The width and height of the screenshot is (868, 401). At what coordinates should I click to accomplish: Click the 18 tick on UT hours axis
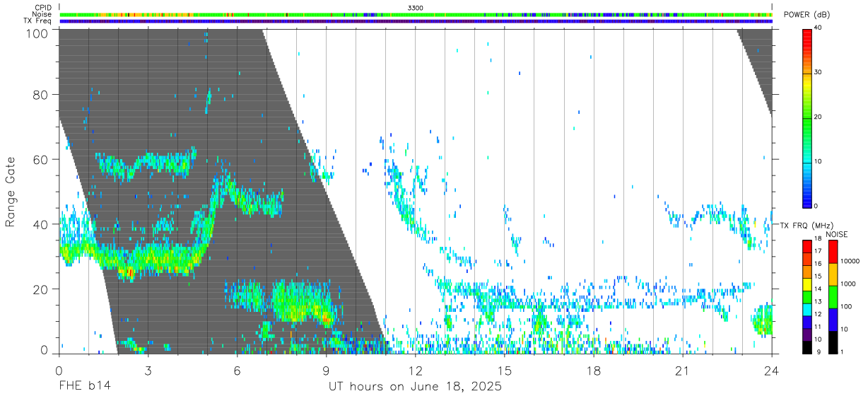click(593, 371)
